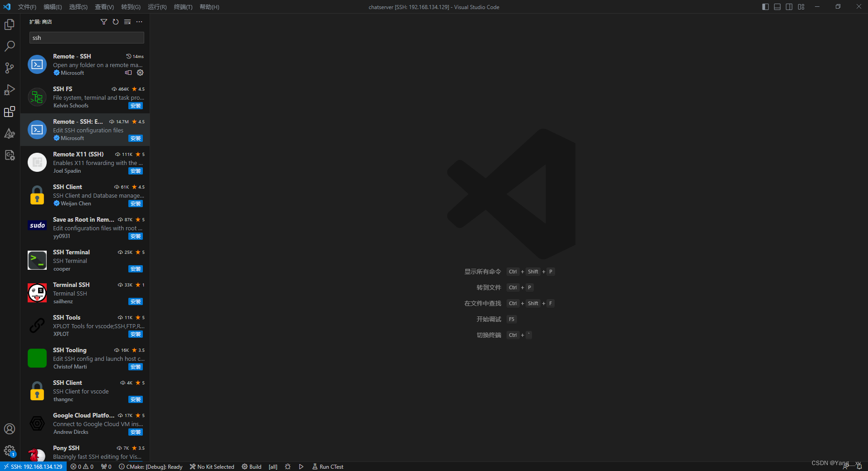Click SSH FS extension icon thumbnail
This screenshot has width=868, height=471.
(37, 97)
